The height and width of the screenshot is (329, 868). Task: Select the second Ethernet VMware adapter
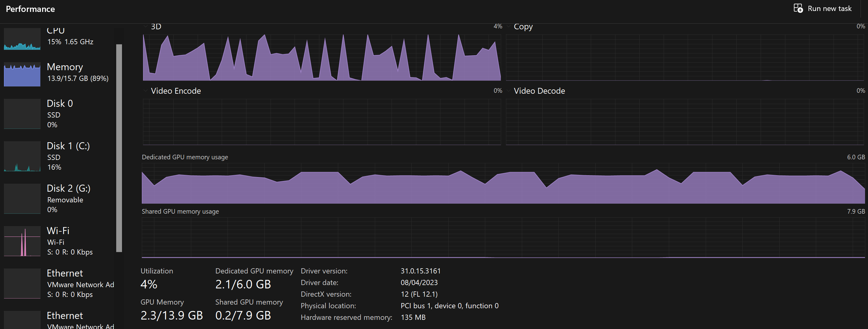pos(64,319)
